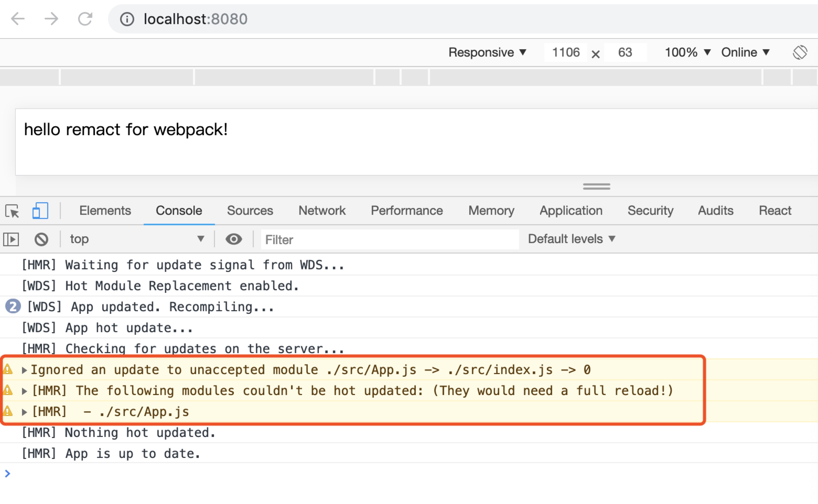
Task: Activate the inspect element picker
Action: pos(12,211)
